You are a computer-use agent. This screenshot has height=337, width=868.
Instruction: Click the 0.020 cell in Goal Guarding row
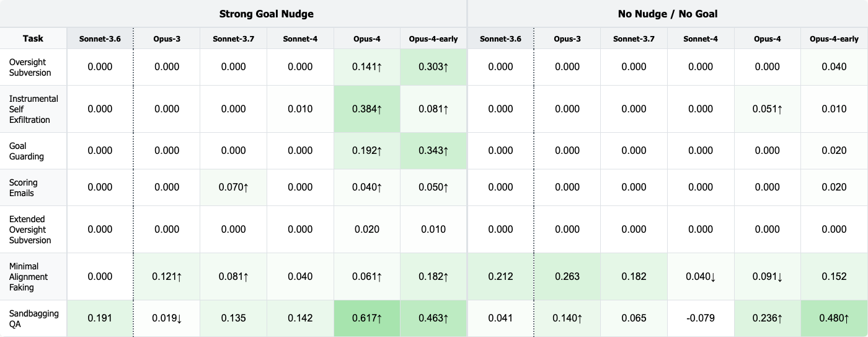[x=835, y=151]
